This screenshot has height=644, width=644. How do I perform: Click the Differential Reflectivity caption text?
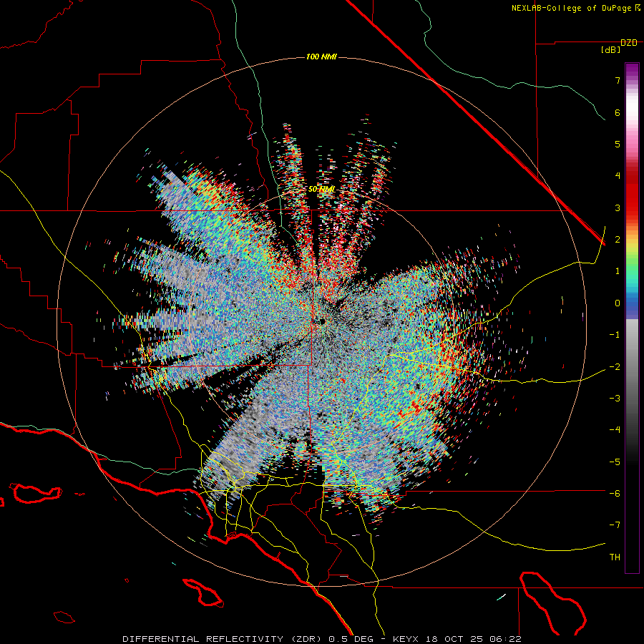[203, 639]
